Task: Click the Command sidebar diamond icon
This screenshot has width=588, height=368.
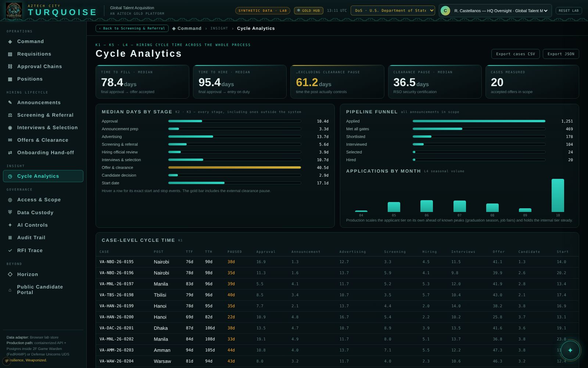Action: [10, 42]
